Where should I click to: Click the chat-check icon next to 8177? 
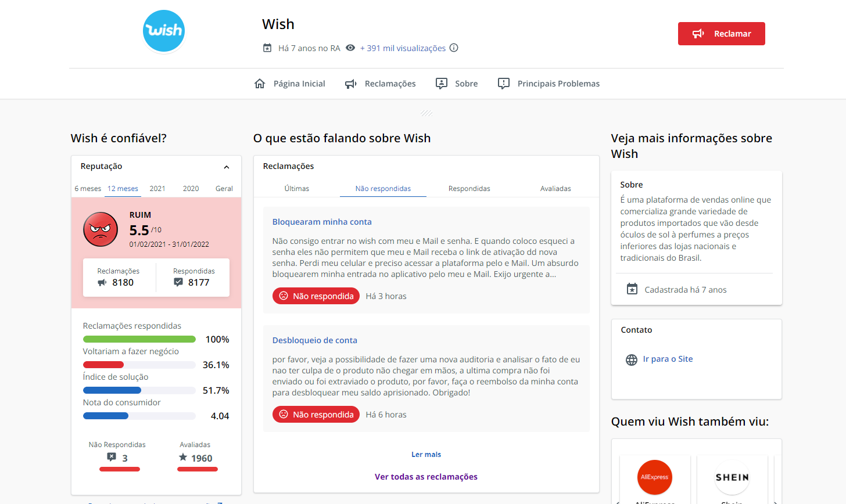tap(178, 282)
